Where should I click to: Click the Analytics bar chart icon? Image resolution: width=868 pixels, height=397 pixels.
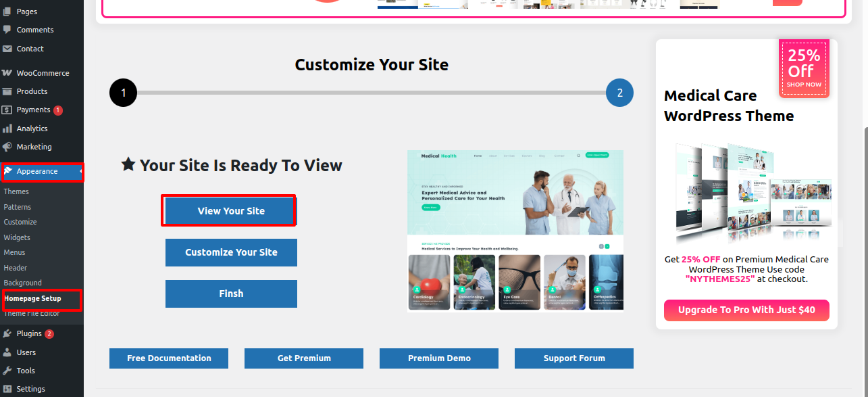[x=7, y=129]
